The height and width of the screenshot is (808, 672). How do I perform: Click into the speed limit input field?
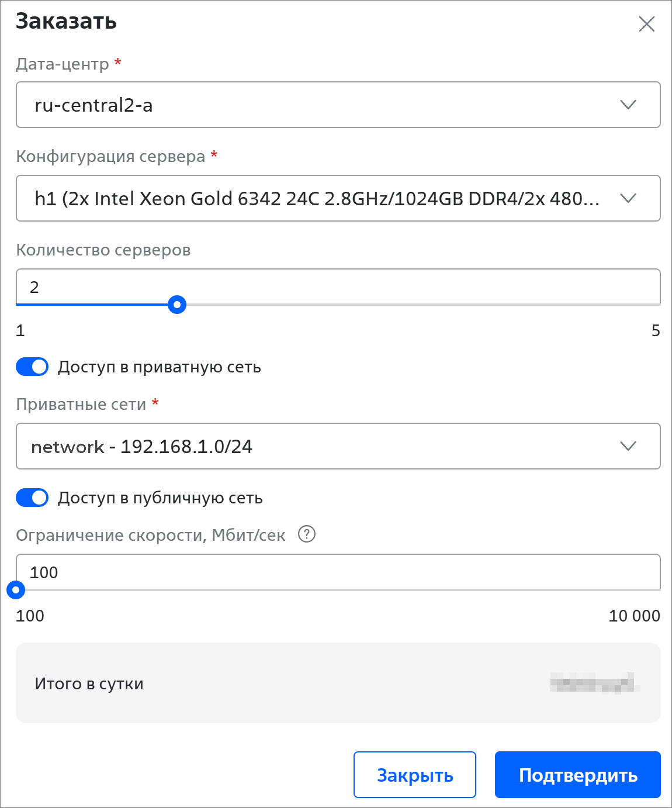click(x=338, y=572)
